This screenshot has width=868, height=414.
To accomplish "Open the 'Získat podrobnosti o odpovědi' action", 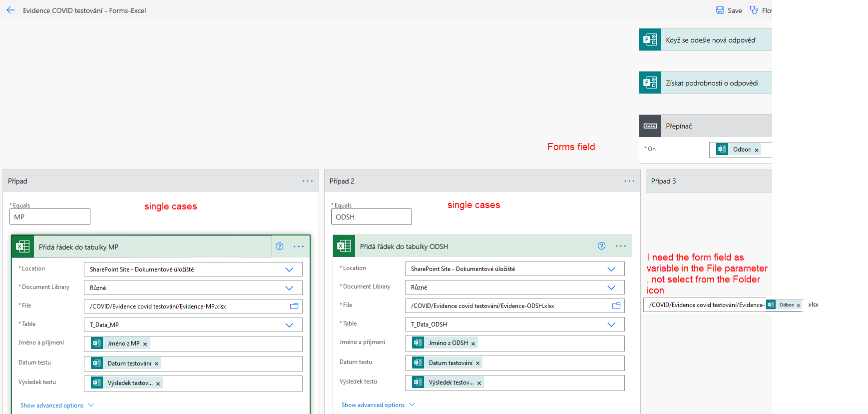I will point(705,82).
